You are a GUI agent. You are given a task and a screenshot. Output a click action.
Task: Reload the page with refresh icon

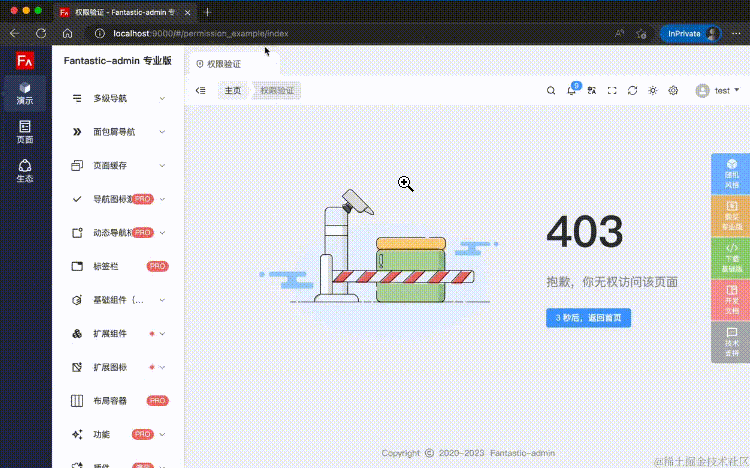click(x=632, y=90)
